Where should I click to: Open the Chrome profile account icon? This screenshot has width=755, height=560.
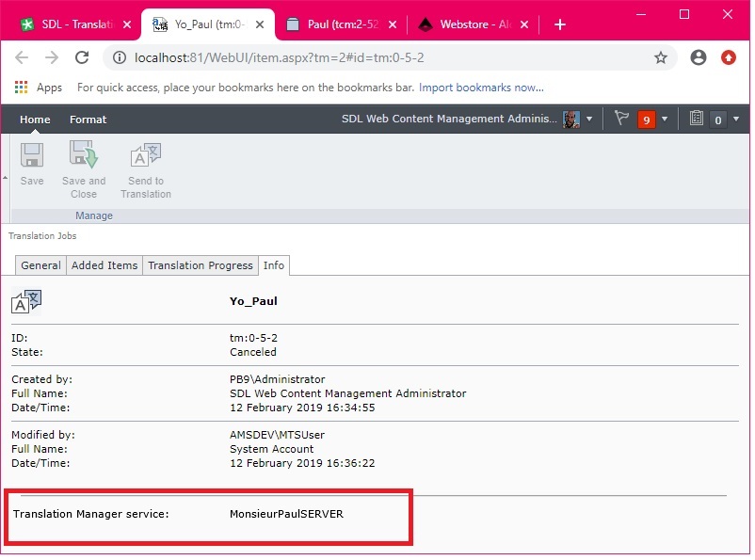click(x=699, y=57)
